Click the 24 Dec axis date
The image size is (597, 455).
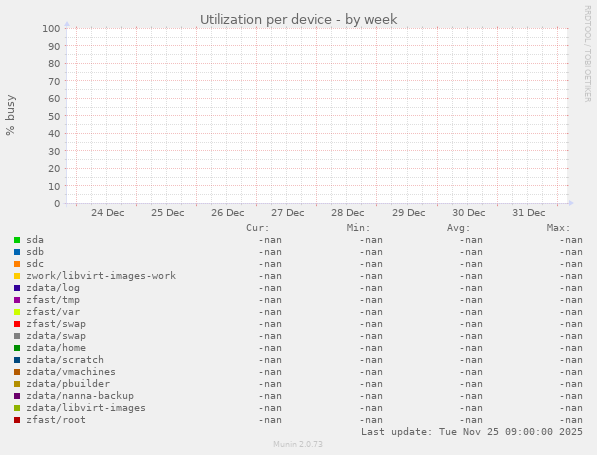pos(108,213)
